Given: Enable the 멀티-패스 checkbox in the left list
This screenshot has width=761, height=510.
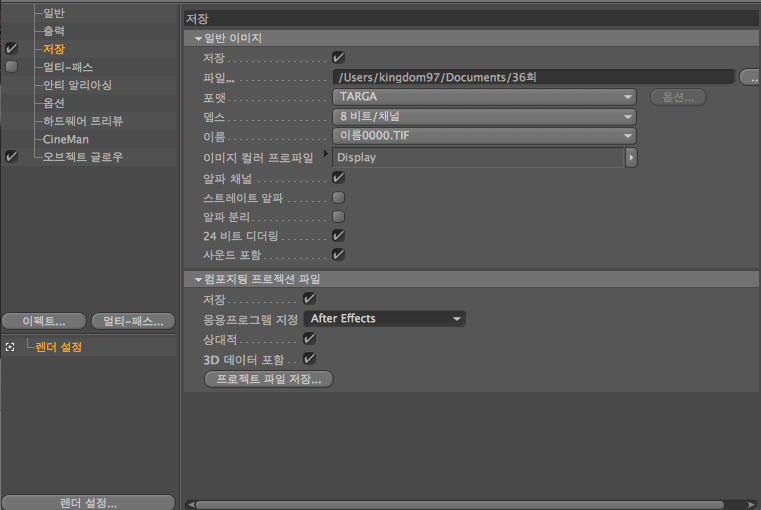Looking at the screenshot, I should (x=11, y=66).
